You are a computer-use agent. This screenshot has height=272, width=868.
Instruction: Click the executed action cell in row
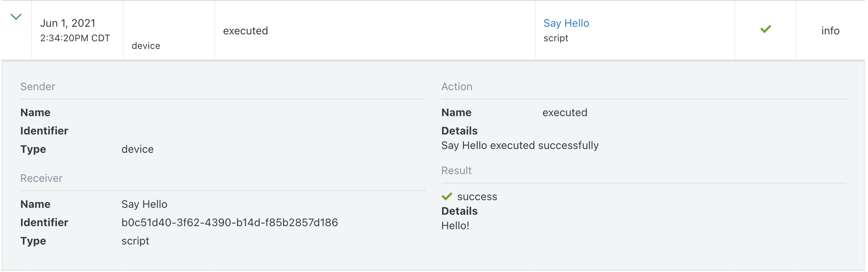[x=246, y=31]
